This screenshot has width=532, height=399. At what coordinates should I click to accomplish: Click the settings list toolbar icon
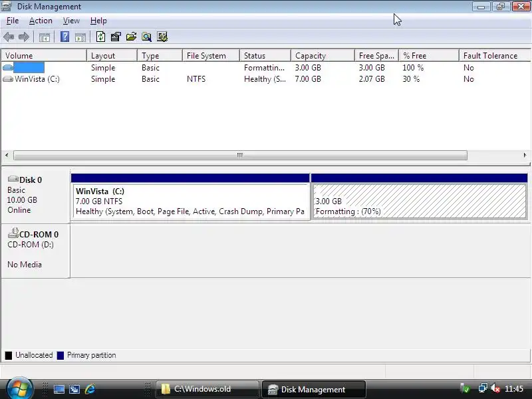pos(162,37)
